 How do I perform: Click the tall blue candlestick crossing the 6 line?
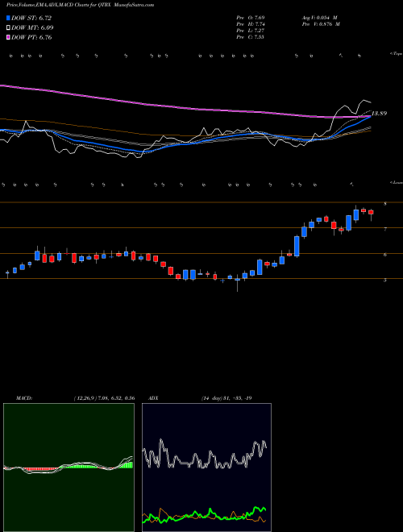point(297,246)
